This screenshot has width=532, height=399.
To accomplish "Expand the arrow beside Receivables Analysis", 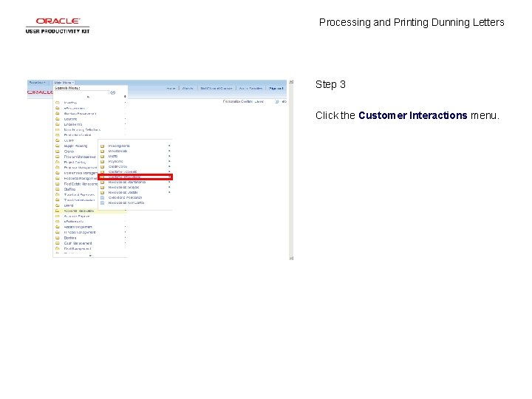I will [x=169, y=187].
